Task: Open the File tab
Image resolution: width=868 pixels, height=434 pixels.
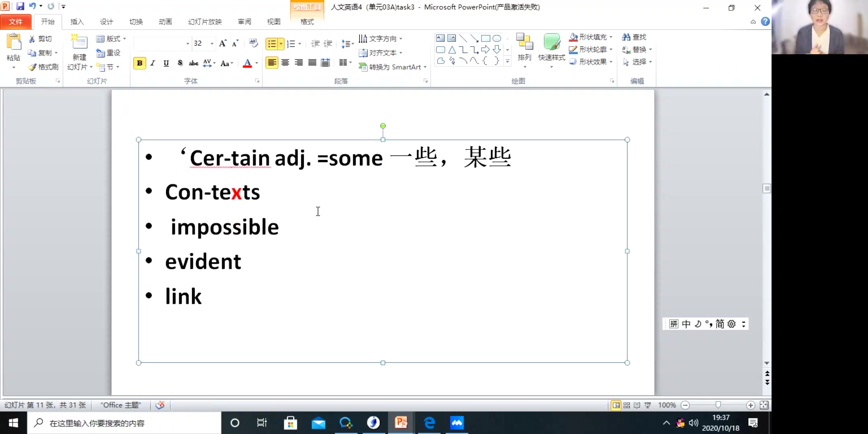Action: pos(16,22)
